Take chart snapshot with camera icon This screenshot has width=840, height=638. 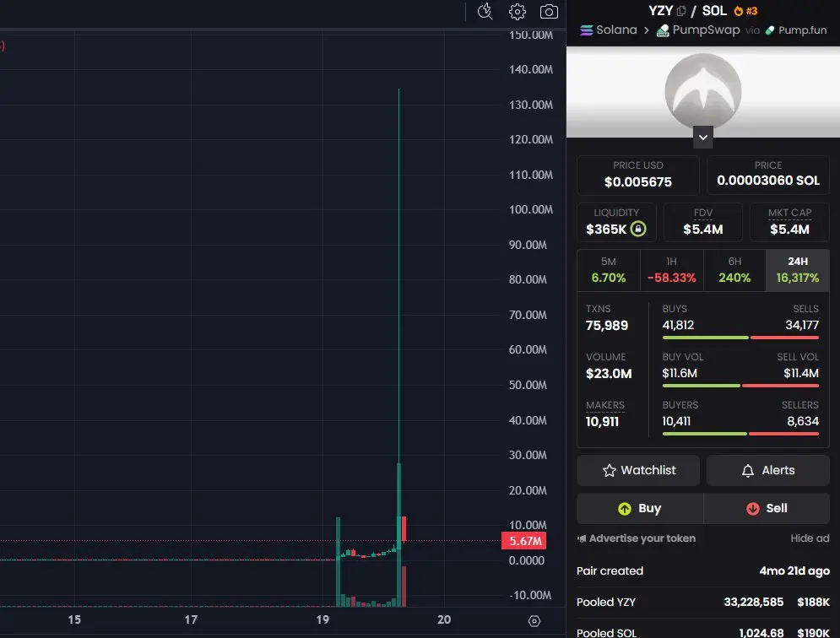click(549, 12)
